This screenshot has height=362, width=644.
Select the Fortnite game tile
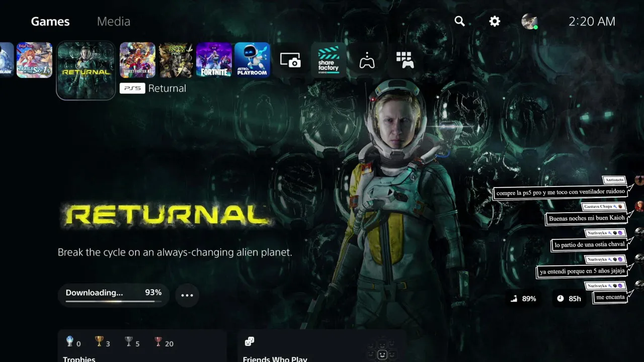point(214,60)
